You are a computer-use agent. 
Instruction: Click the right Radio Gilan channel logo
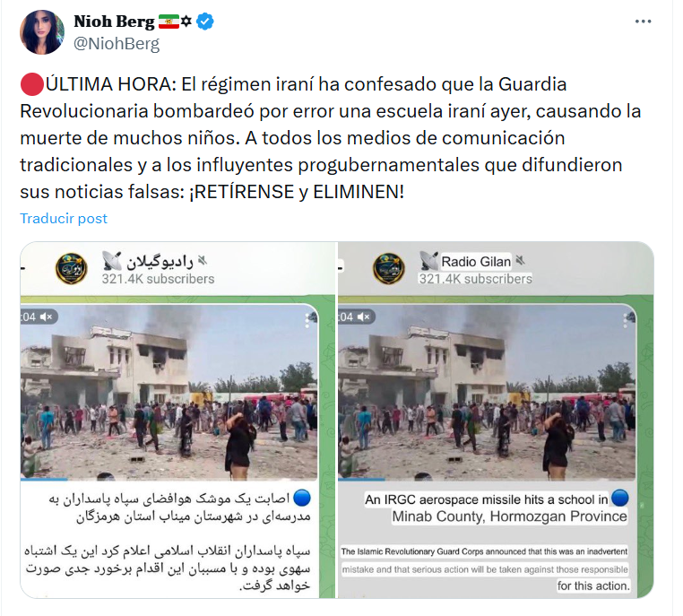(x=389, y=268)
